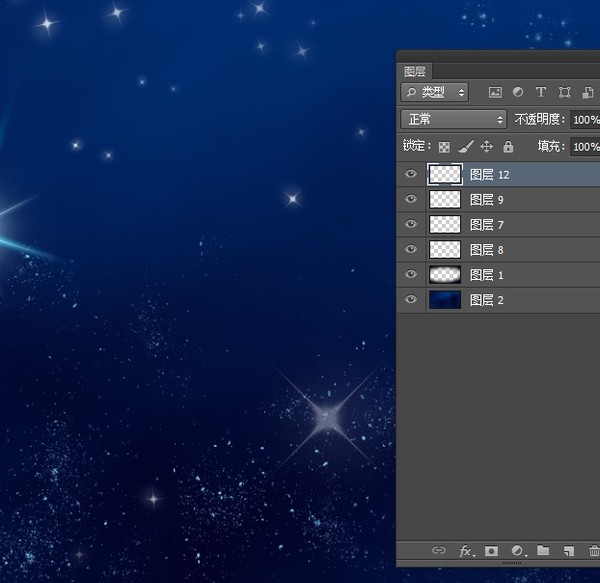Filter layers by smart object type
This screenshot has width=600, height=583.
tap(588, 92)
